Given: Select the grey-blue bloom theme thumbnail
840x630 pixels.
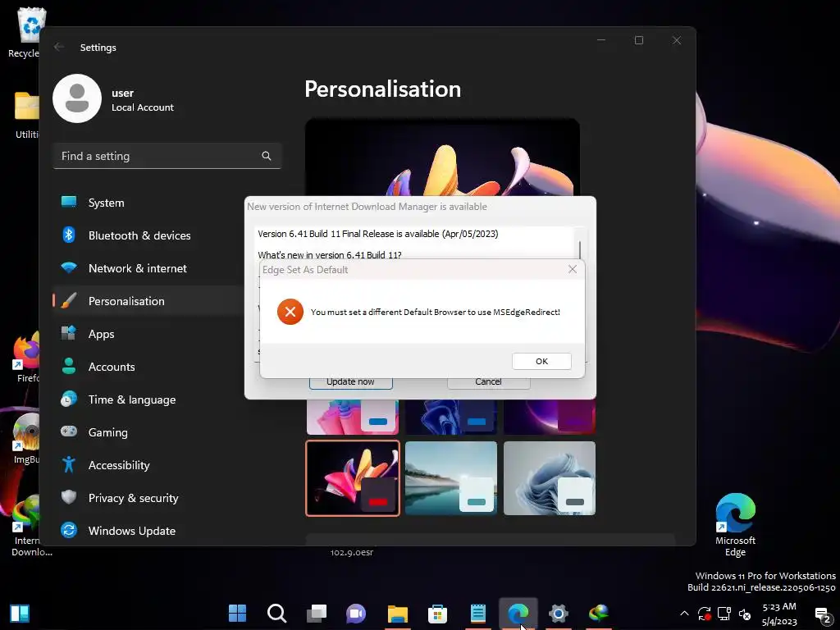Looking at the screenshot, I should coord(550,478).
